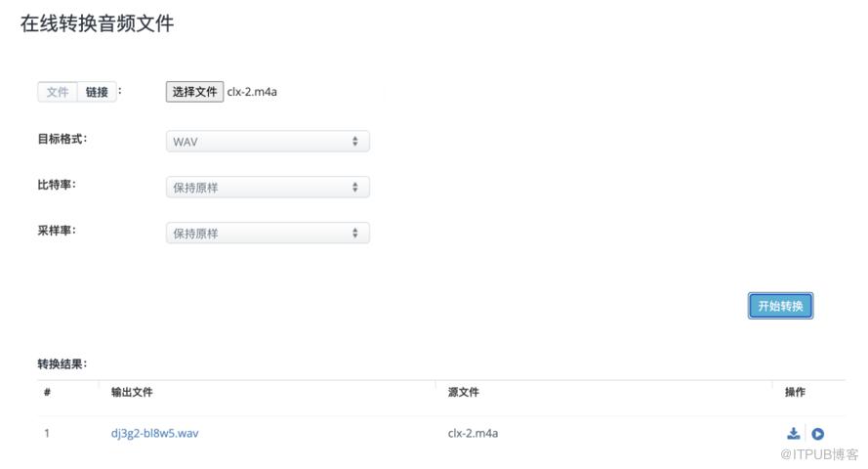Expand the 采样率 dropdown

(x=268, y=234)
